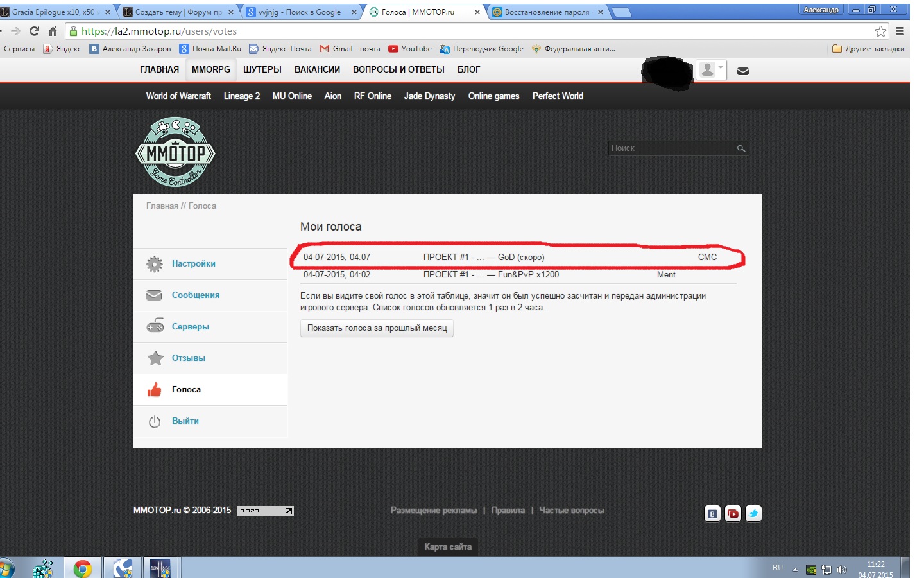Click the Поиск search field
This screenshot has height=578, width=924.
[x=671, y=148]
